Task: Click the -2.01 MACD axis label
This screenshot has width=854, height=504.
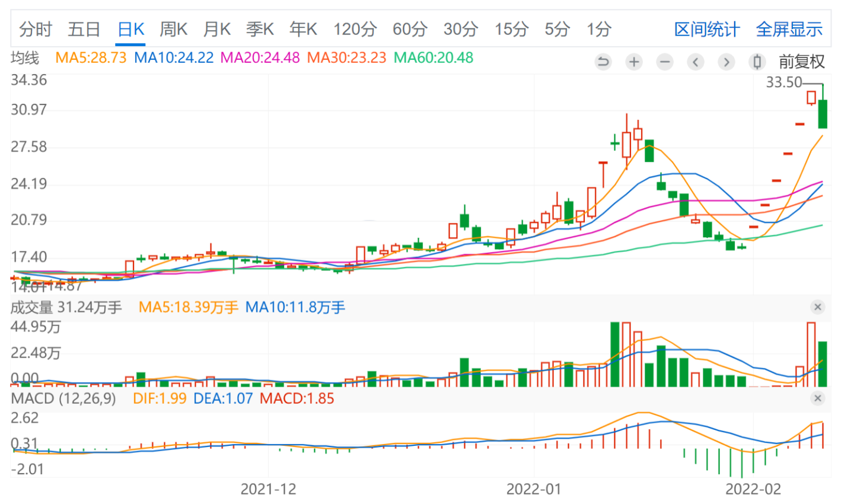Action: coord(27,469)
